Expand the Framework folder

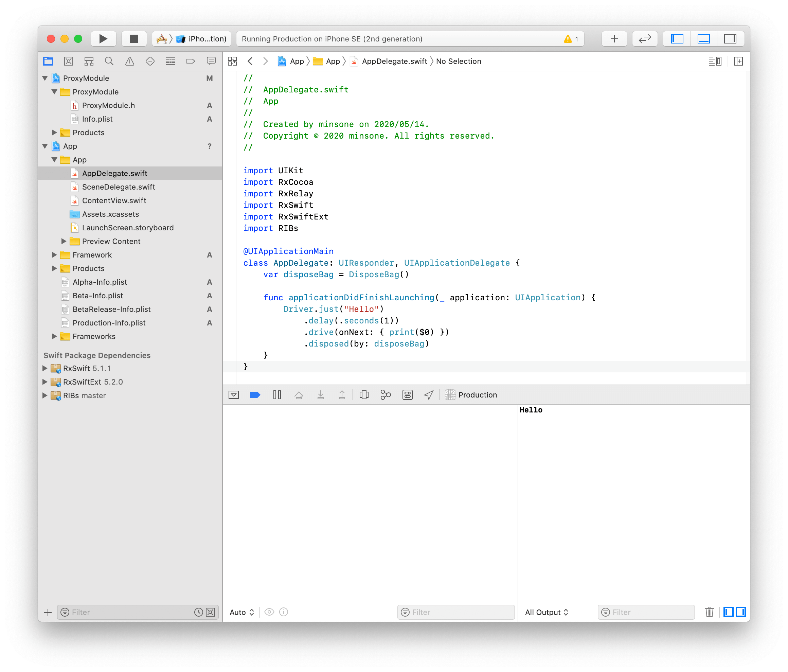(x=54, y=255)
